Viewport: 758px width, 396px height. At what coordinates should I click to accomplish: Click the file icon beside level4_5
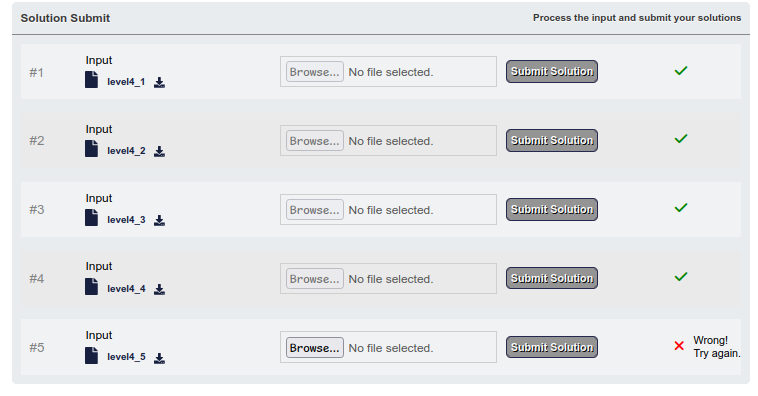[x=91, y=355]
